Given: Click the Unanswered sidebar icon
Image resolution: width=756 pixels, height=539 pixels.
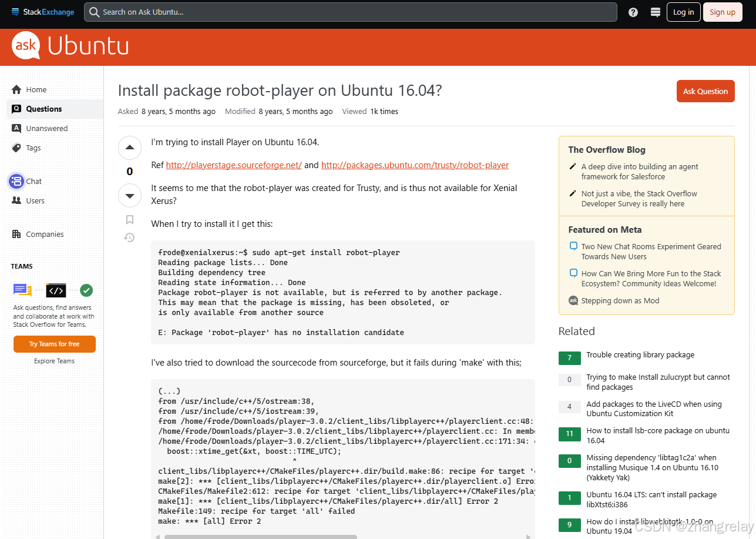Looking at the screenshot, I should coord(16,128).
